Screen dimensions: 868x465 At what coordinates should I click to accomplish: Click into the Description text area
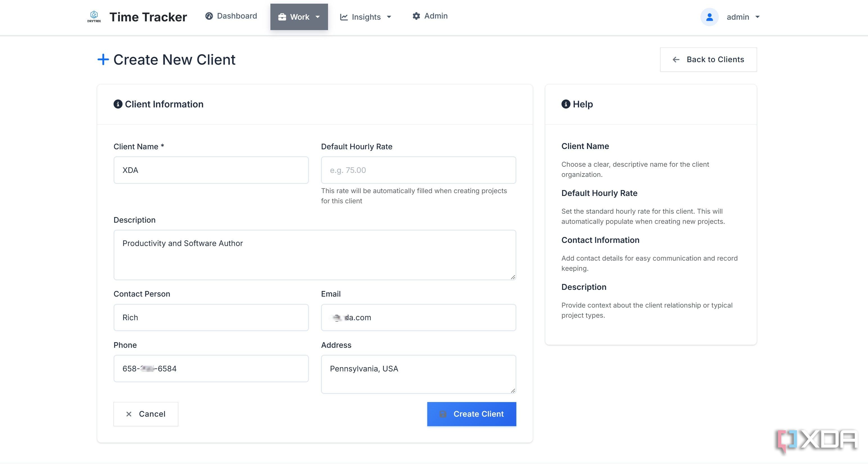(315, 255)
